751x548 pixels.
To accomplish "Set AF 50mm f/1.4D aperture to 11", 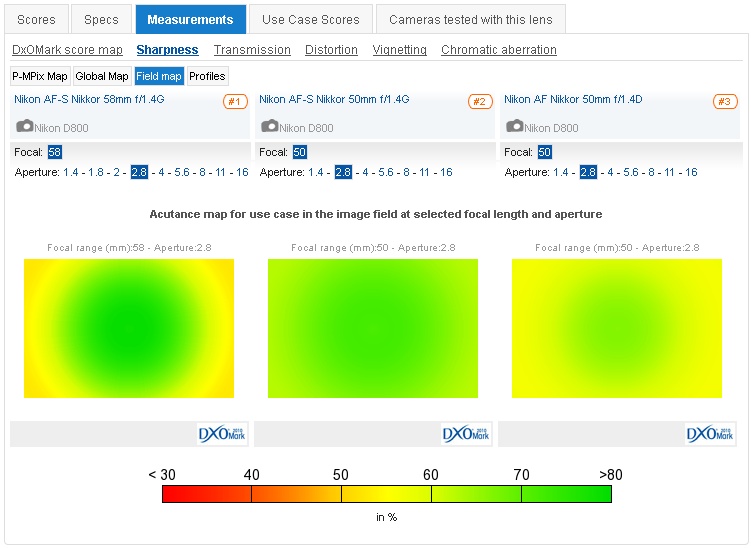I will point(670,172).
